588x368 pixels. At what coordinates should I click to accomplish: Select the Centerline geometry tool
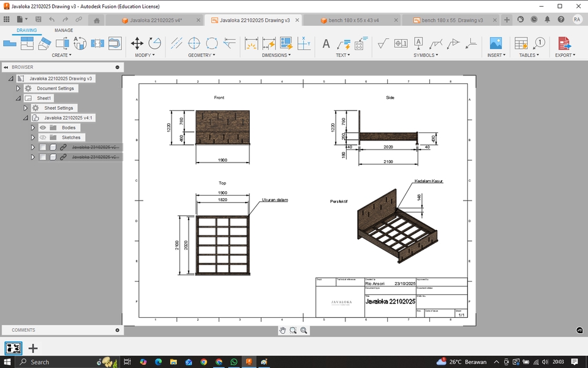click(x=176, y=44)
